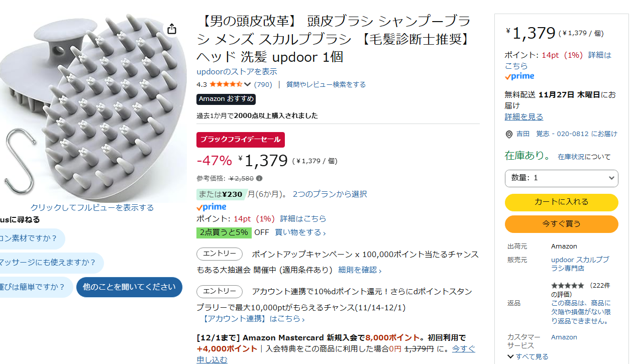The width and height of the screenshot is (631, 364).
Task: Click the second エントリー account link button
Action: click(x=220, y=291)
